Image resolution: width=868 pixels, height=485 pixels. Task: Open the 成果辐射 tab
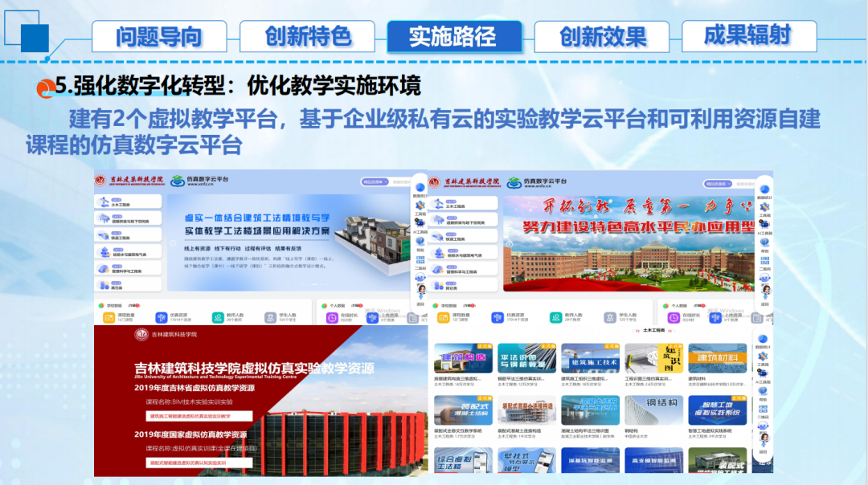click(x=749, y=36)
